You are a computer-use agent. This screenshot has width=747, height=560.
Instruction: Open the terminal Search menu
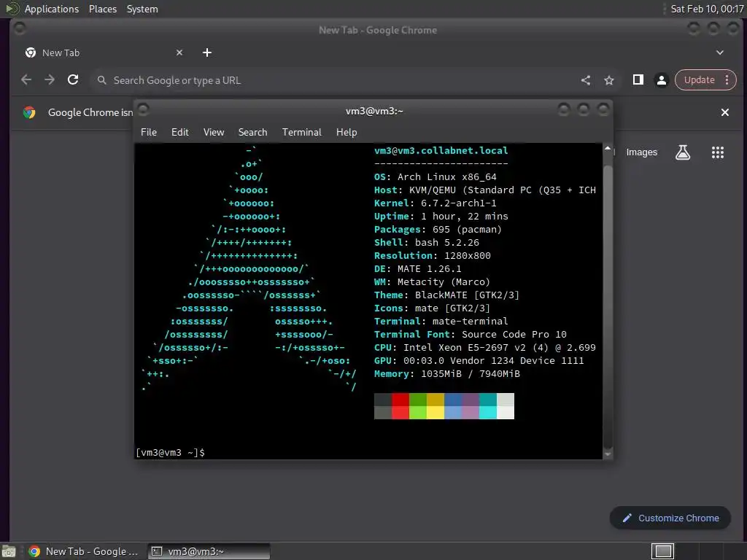coord(252,133)
